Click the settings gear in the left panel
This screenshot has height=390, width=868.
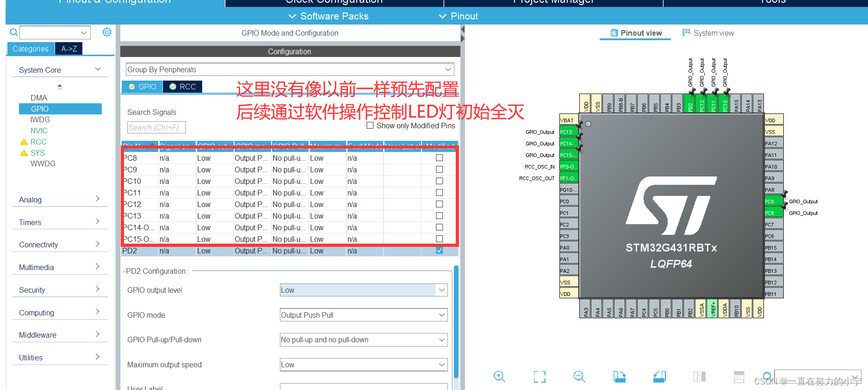107,32
